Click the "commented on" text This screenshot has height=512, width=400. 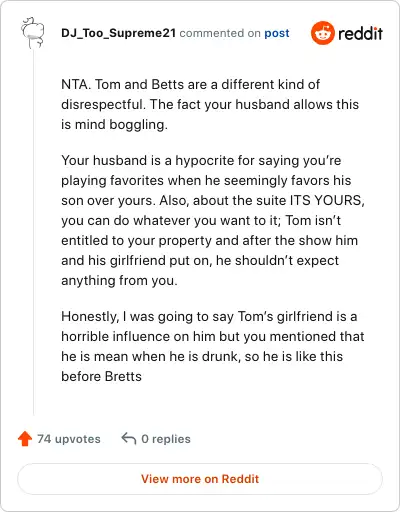(220, 33)
